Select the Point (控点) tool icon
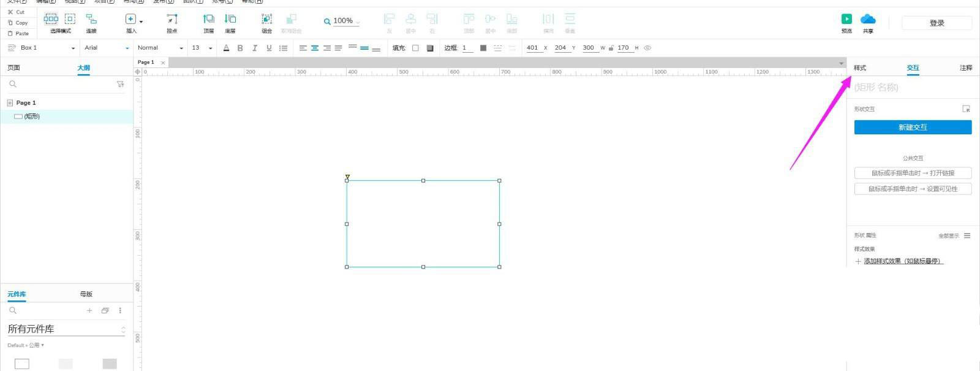The image size is (980, 371). pyautogui.click(x=172, y=20)
